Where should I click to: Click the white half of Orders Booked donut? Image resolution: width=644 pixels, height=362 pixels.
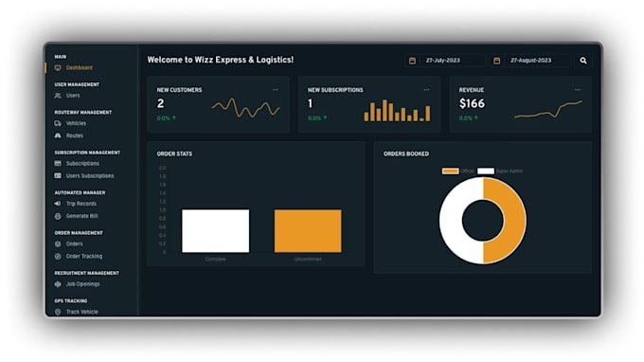tap(452, 221)
